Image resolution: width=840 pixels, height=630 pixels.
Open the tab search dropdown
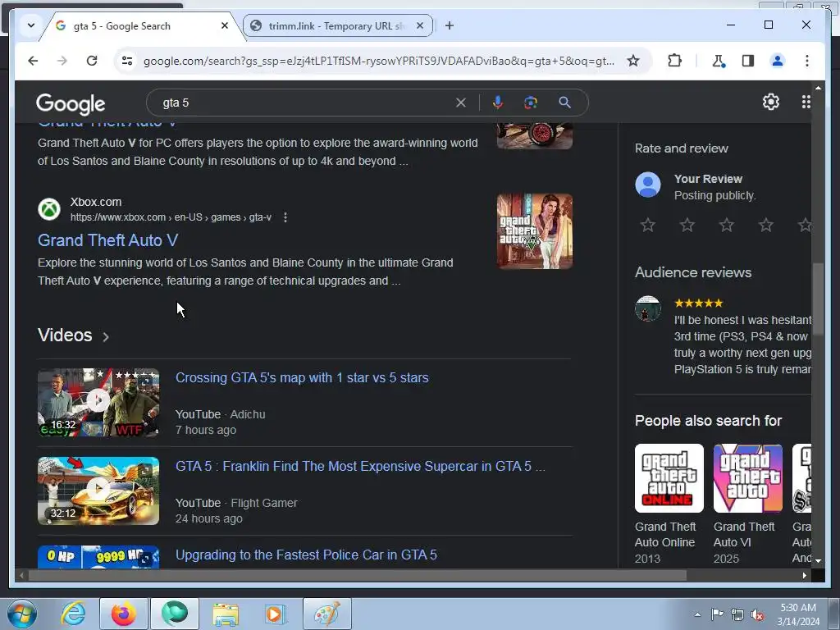point(30,25)
